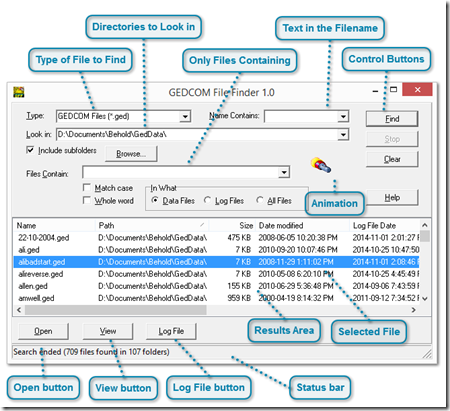Click the horizontal scroll left arrow

tap(19, 310)
